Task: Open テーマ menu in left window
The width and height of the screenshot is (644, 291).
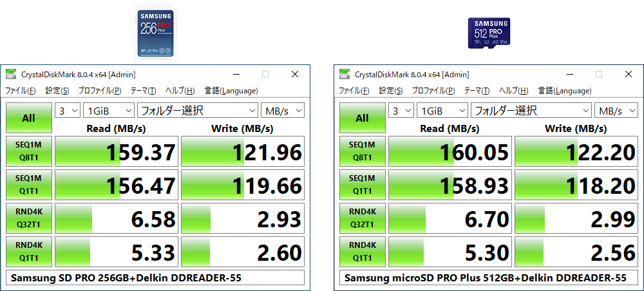Action: (144, 91)
